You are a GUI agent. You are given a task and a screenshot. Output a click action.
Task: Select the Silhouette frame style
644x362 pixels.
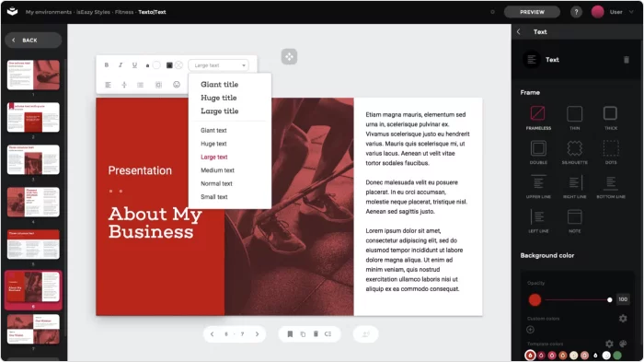pyautogui.click(x=575, y=152)
